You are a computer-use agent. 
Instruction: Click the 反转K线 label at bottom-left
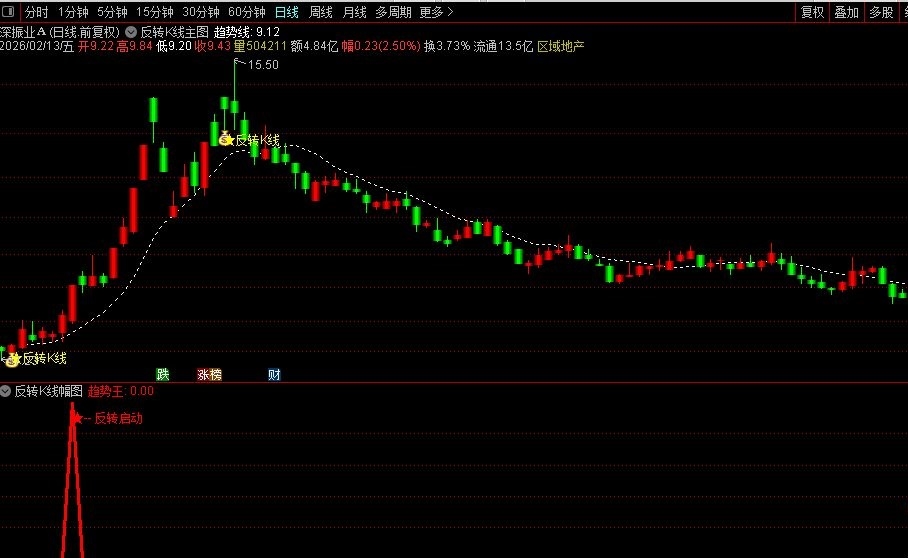point(45,358)
